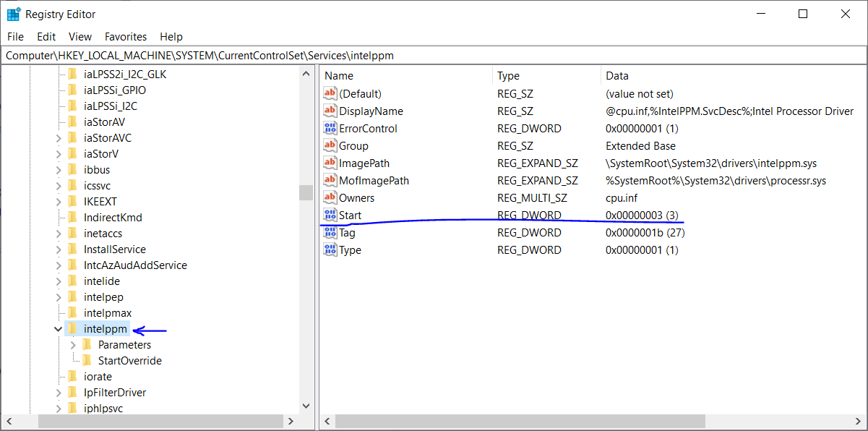The width and height of the screenshot is (868, 431).
Task: Click the folder icon of StartOverride subkey
Action: 87,360
